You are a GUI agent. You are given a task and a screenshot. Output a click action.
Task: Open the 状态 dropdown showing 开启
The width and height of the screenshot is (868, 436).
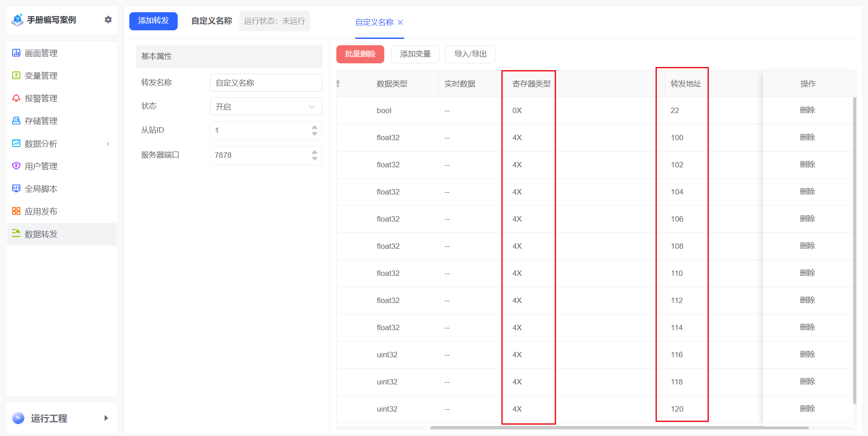[266, 107]
